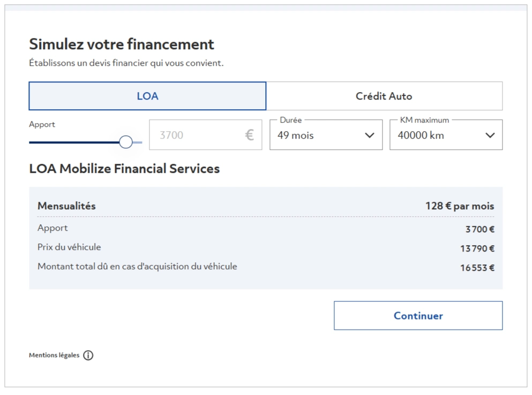Click the Simulez votre financement heading

click(122, 44)
